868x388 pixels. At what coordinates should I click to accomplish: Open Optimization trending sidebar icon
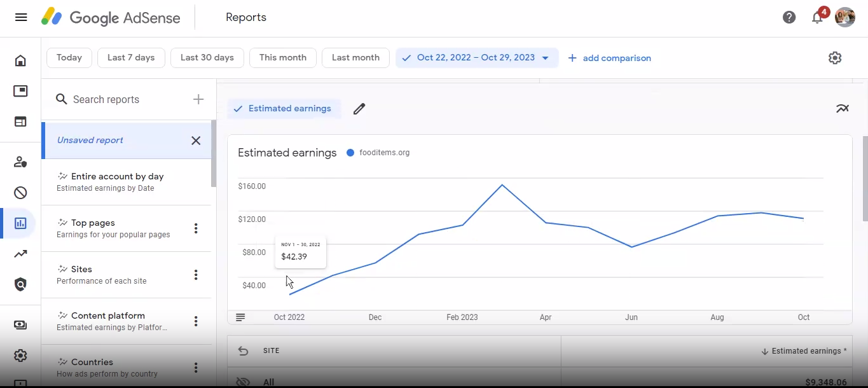(x=20, y=254)
